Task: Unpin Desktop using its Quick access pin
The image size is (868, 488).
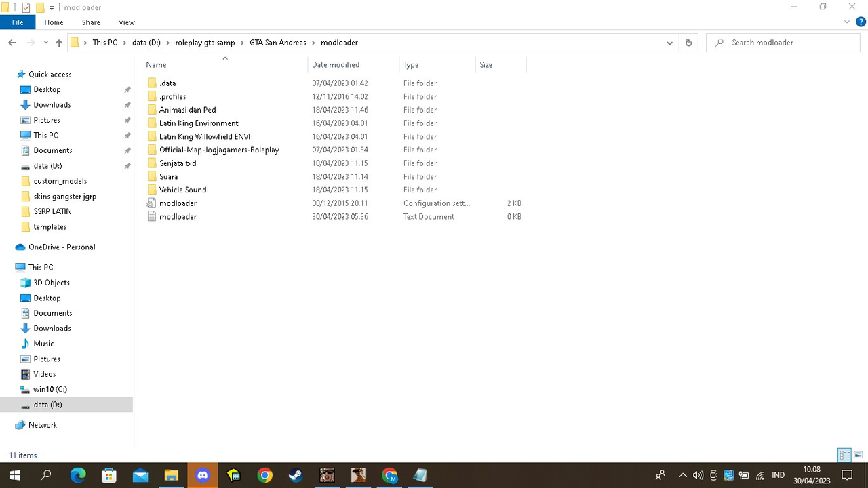Action: 127,89
